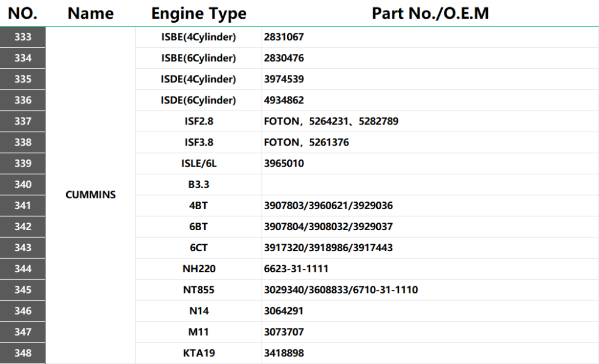Select part number 3073707
This screenshot has height=364, width=599.
point(430,332)
